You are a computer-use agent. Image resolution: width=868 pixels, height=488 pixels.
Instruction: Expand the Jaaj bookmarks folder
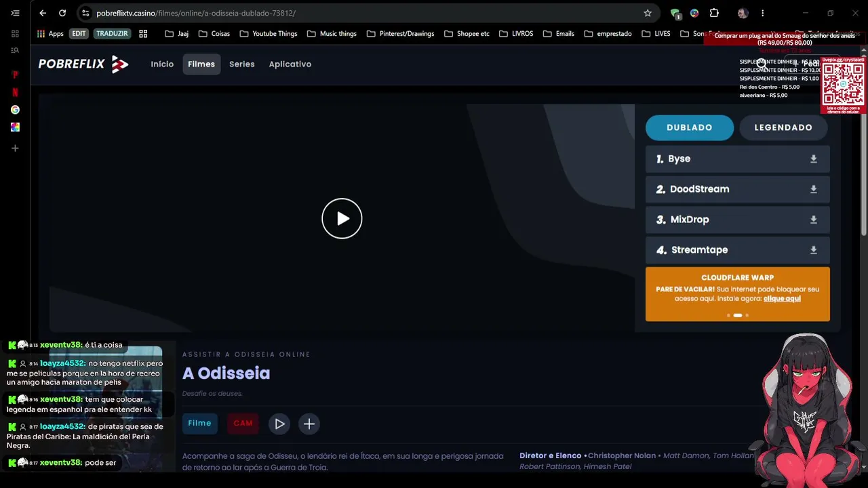[176, 33]
